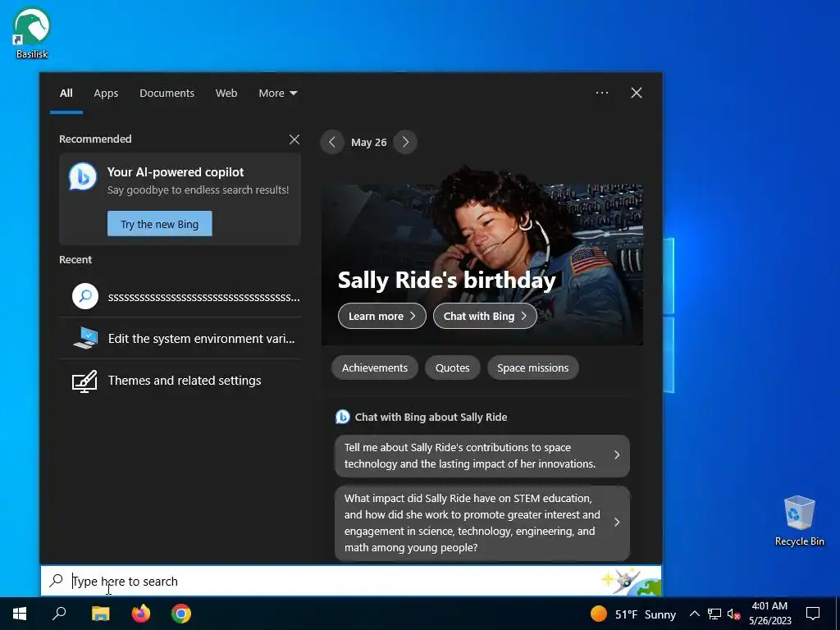Open the recent 'ssssss...' search entry
Image resolution: width=840 pixels, height=630 pixels.
(x=180, y=297)
